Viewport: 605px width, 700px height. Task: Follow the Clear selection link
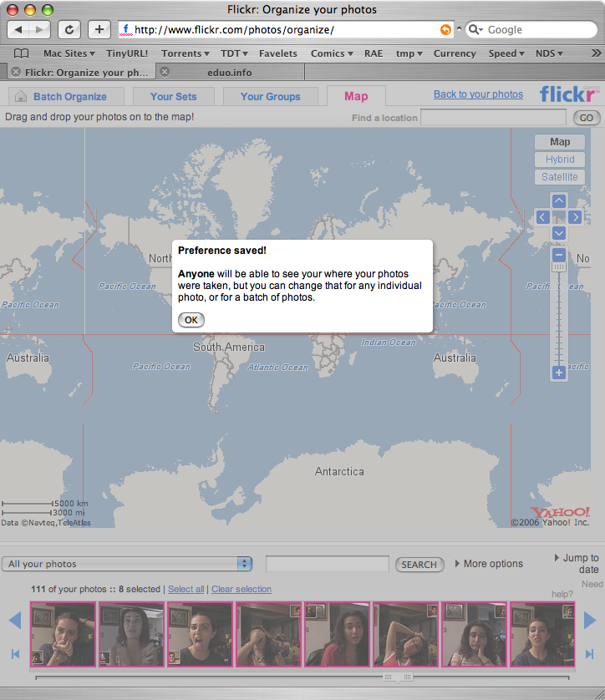coord(241,589)
